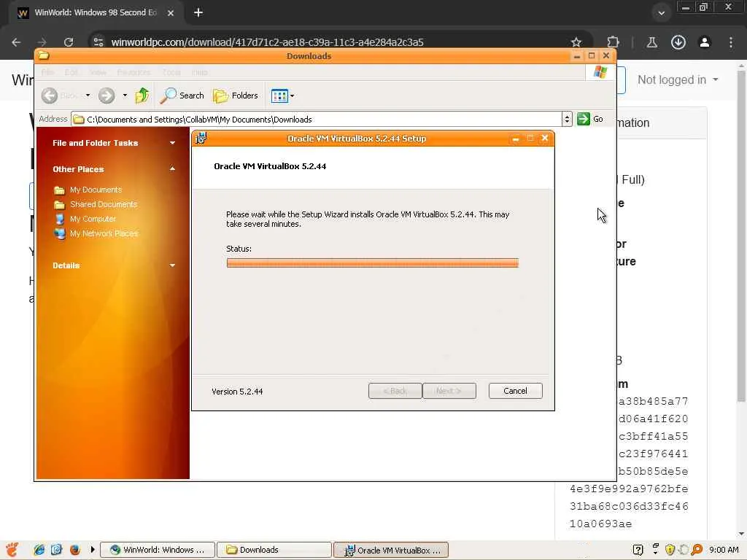Open new Chrome tab with plus

pyautogui.click(x=198, y=13)
